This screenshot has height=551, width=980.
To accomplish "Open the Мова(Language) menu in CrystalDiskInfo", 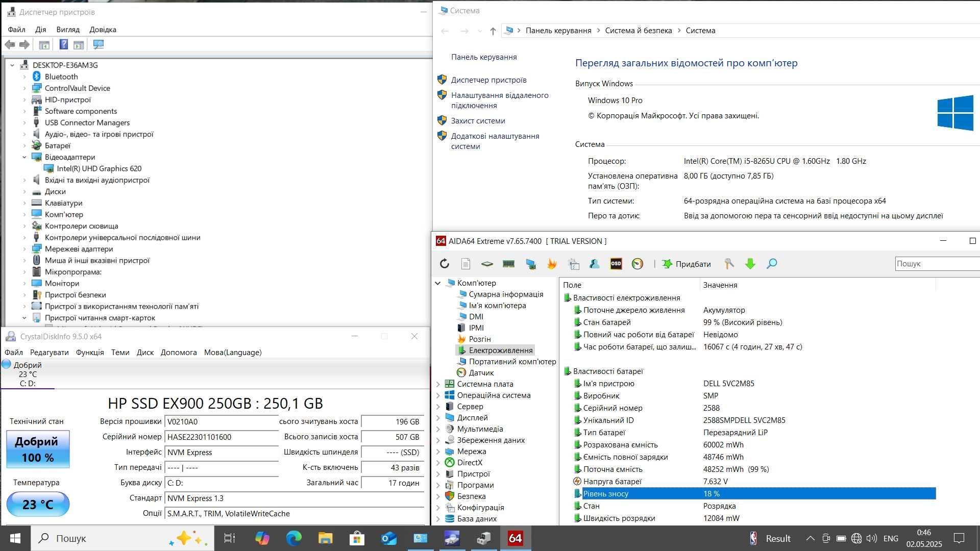I will (233, 353).
